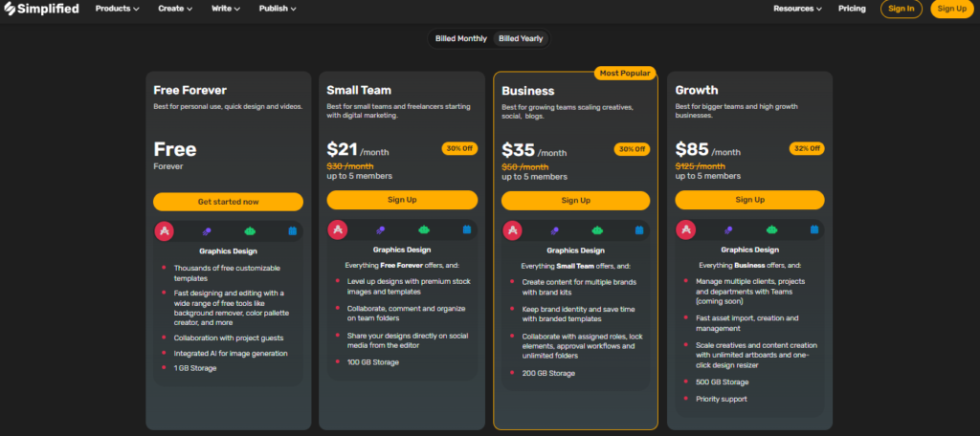980x436 pixels.
Task: Click the Sign In button
Action: pyautogui.click(x=902, y=9)
